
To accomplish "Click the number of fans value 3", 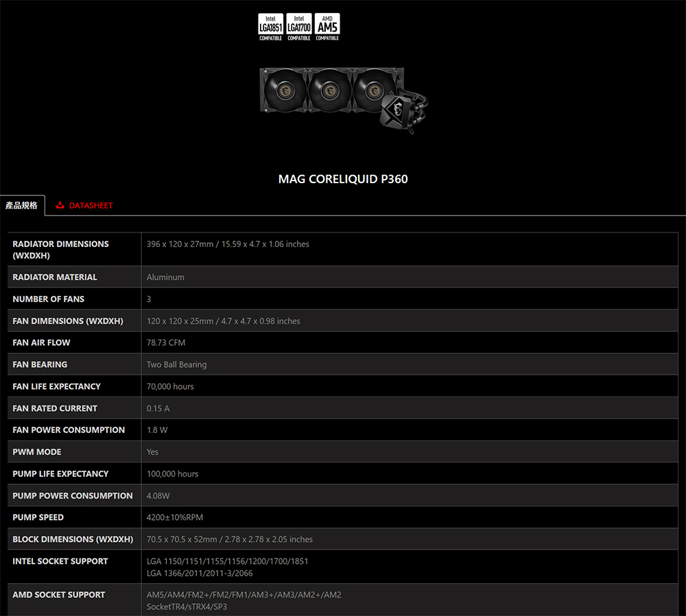I will click(x=149, y=299).
